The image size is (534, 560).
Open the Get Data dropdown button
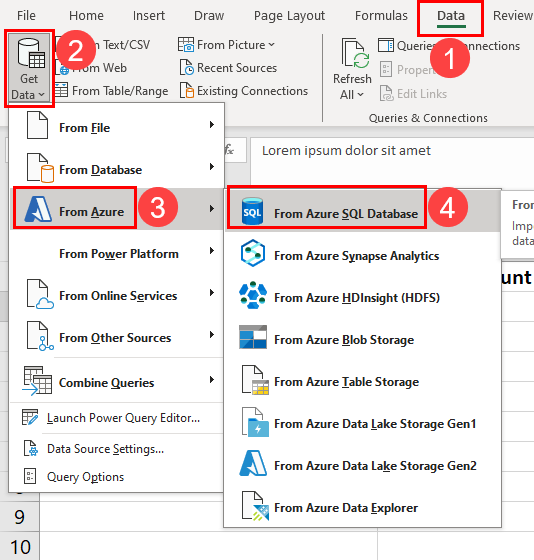[x=29, y=68]
